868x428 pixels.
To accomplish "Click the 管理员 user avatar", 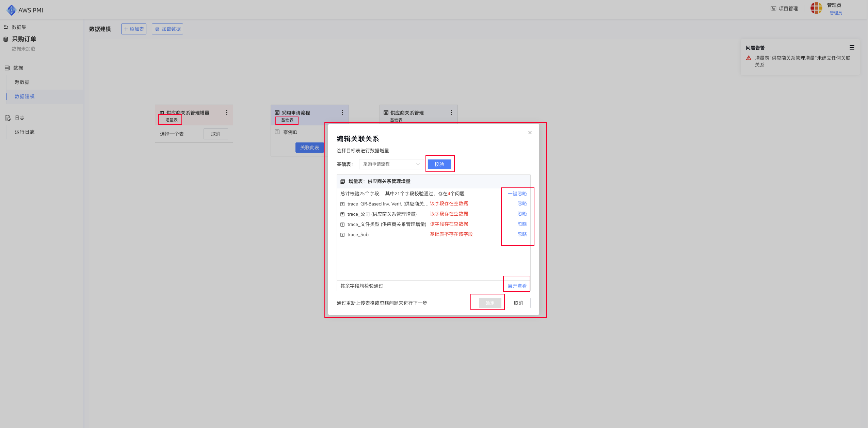I will (x=816, y=8).
